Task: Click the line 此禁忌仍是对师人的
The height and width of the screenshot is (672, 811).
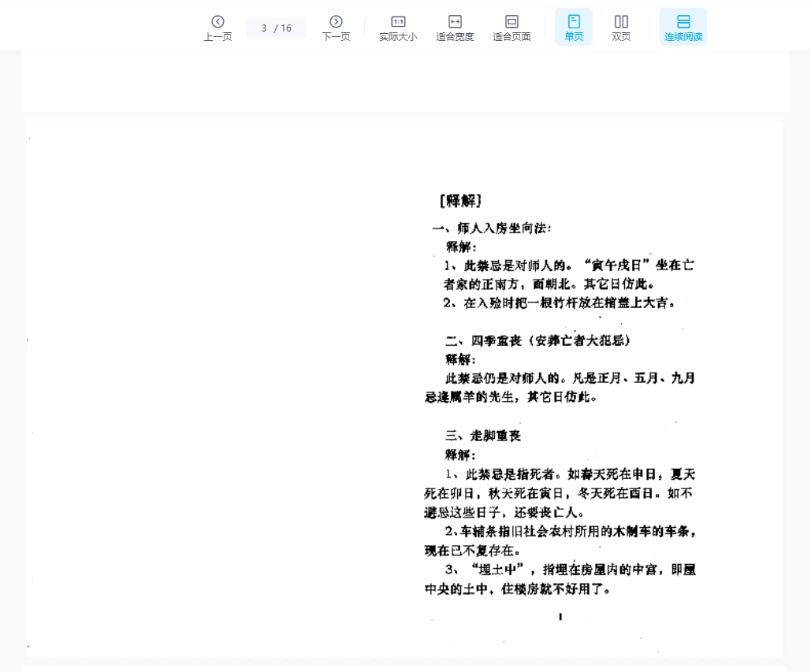Action: click(x=570, y=378)
